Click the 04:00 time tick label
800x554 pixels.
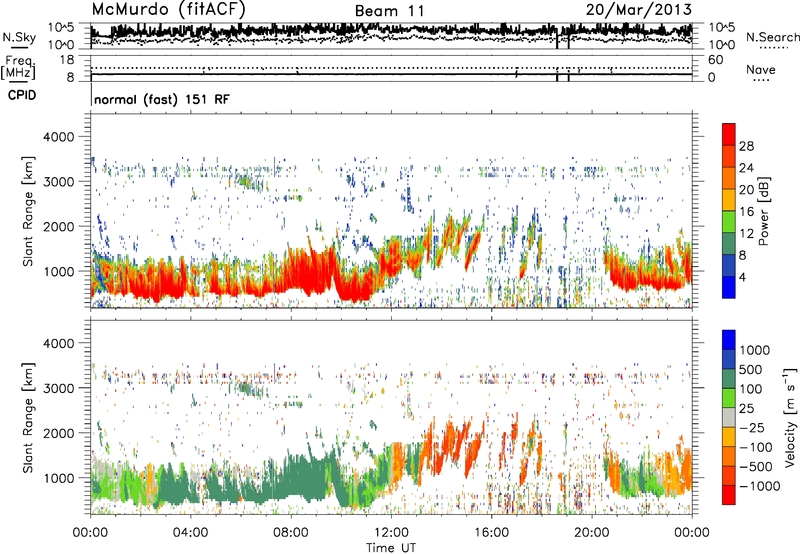tap(190, 533)
